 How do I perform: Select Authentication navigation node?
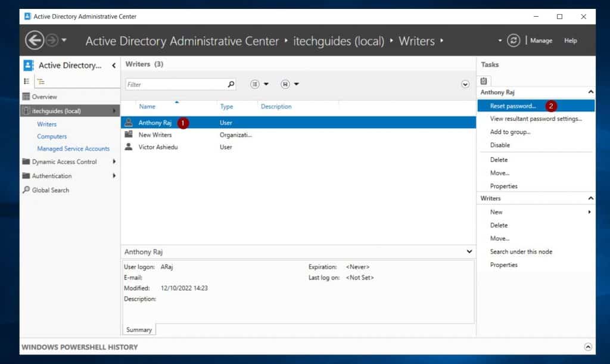coord(51,176)
